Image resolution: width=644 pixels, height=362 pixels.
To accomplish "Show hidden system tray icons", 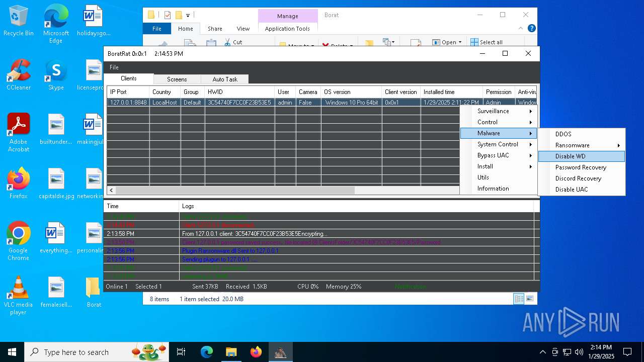I will point(542,352).
